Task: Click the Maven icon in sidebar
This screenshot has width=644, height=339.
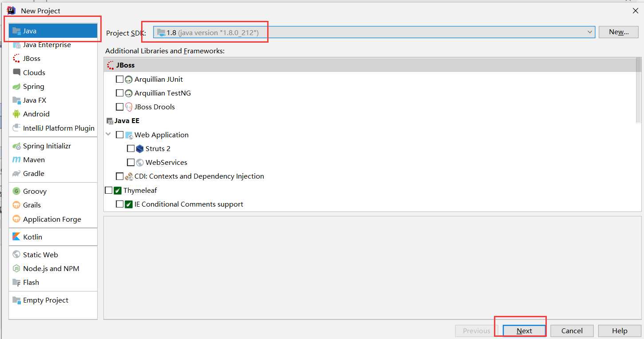Action: click(x=16, y=160)
